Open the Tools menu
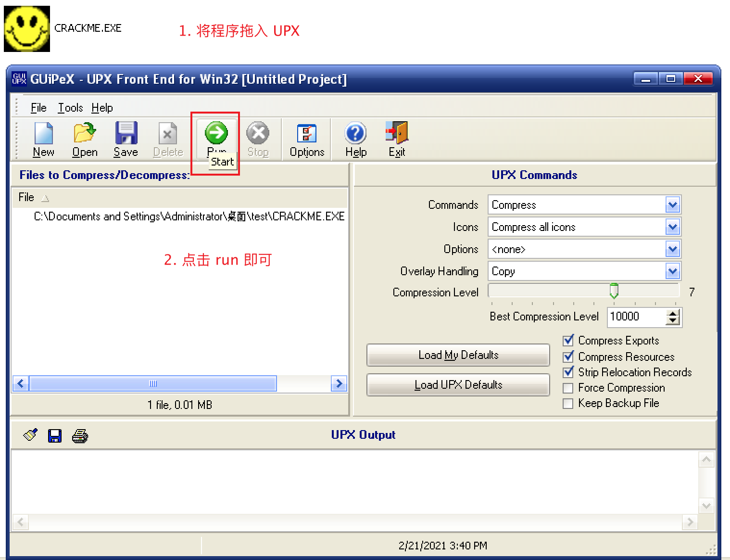This screenshot has width=730, height=560. (70, 108)
